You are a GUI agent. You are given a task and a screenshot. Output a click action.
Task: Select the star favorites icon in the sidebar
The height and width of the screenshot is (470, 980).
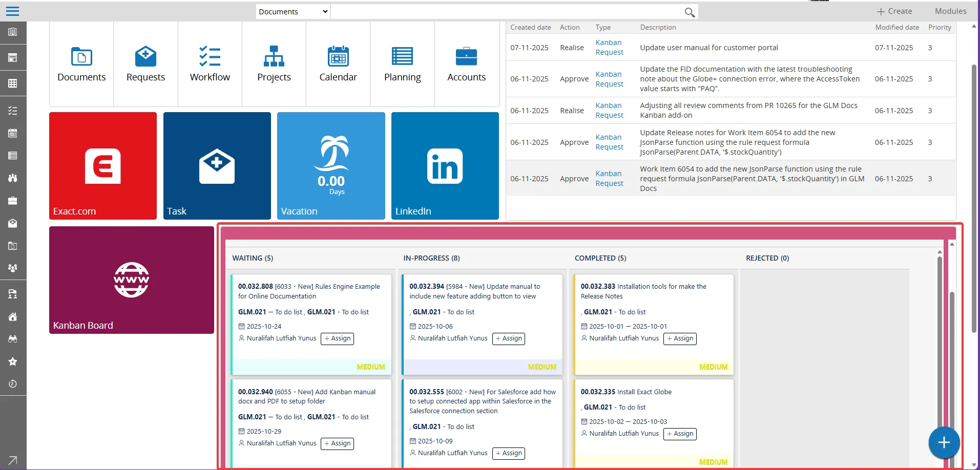[13, 361]
